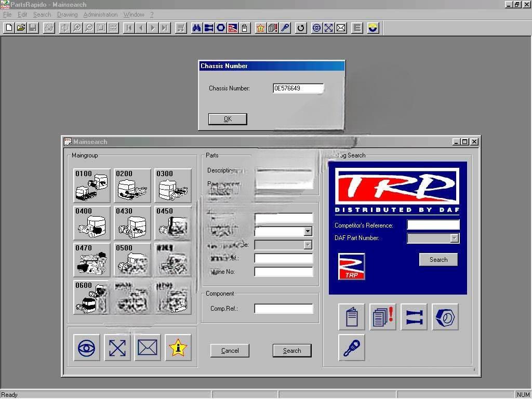The image size is (532, 399).
Task: Expand the DAF Part Number dropdown
Action: [x=454, y=238]
